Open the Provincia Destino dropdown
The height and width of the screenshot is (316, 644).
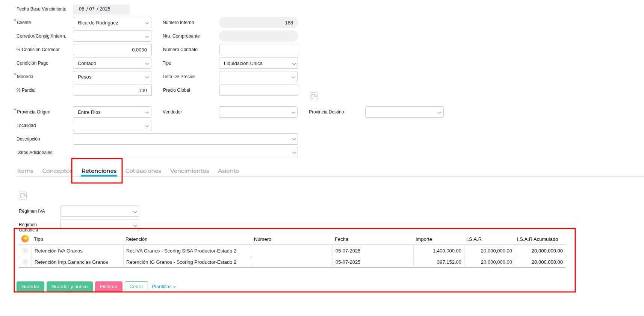pos(404,112)
